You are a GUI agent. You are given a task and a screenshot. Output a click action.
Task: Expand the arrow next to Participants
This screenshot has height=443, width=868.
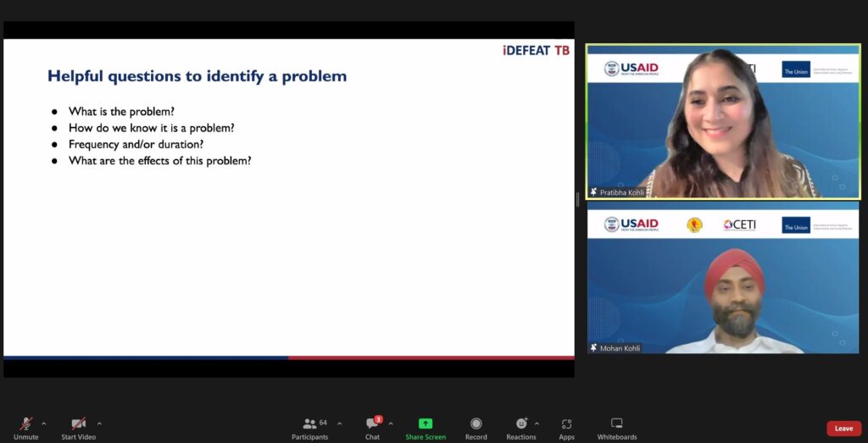pos(340,423)
